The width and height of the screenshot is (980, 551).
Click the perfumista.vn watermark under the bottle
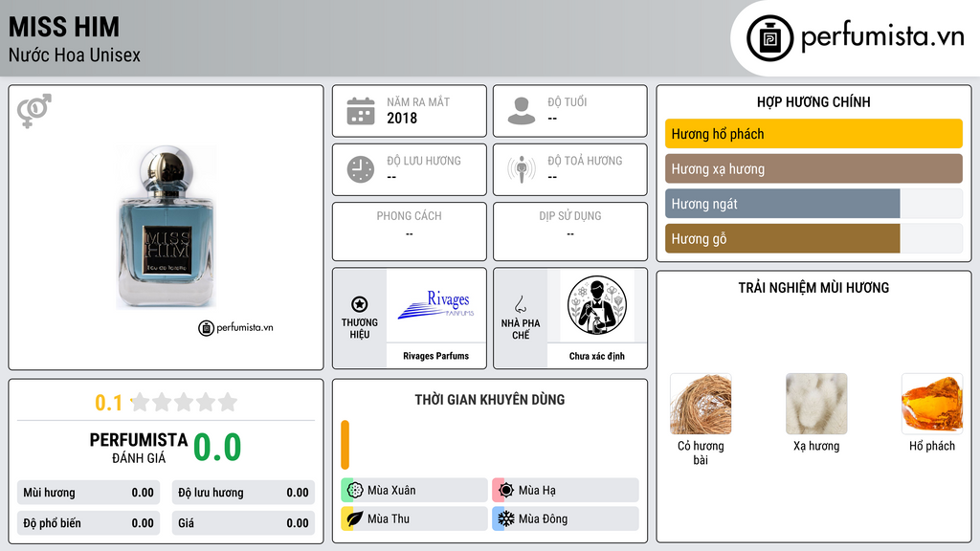235,327
